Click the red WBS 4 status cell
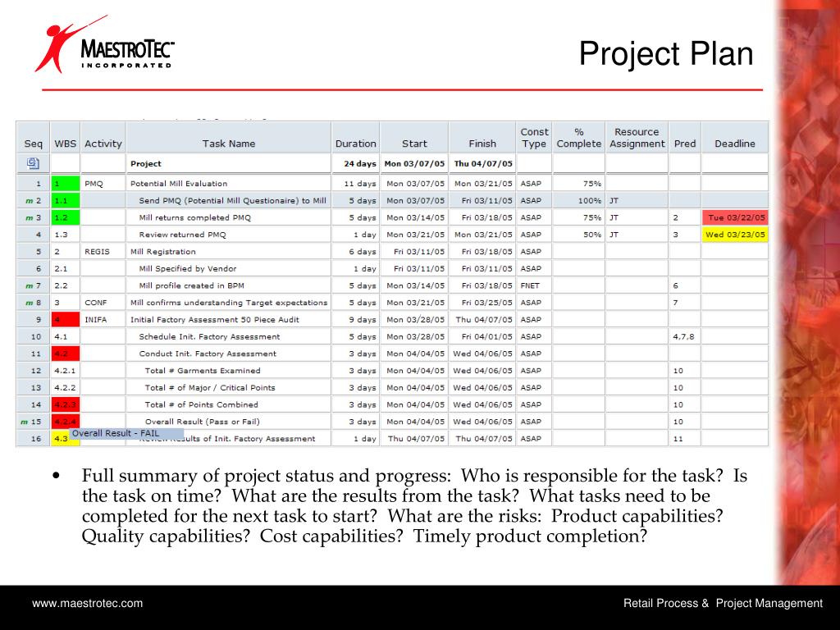The height and width of the screenshot is (630, 840). click(66, 319)
